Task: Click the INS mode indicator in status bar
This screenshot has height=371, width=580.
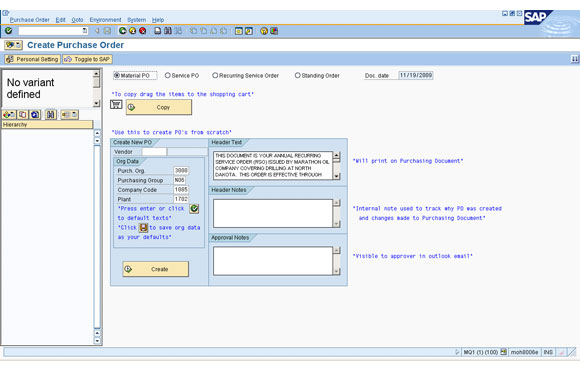Action: 548,352
